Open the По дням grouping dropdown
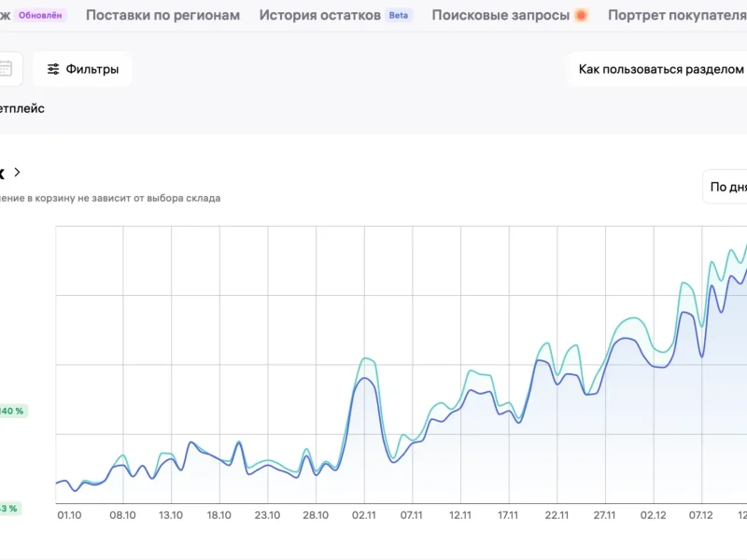Viewport: 747px width, 560px height. pos(726,187)
